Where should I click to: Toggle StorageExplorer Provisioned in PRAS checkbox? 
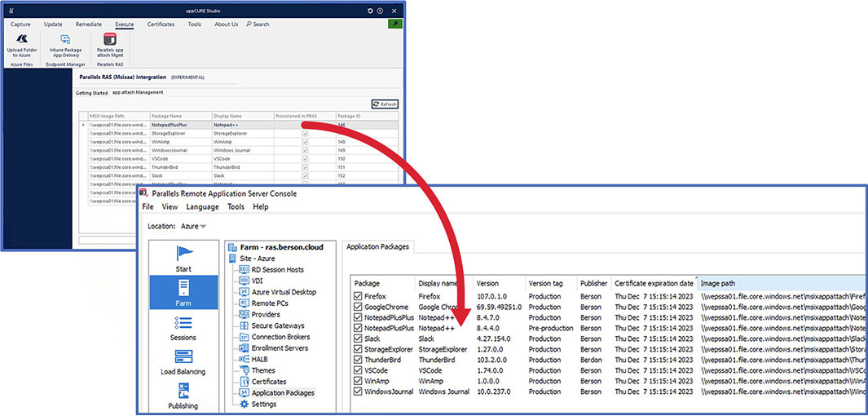(305, 134)
